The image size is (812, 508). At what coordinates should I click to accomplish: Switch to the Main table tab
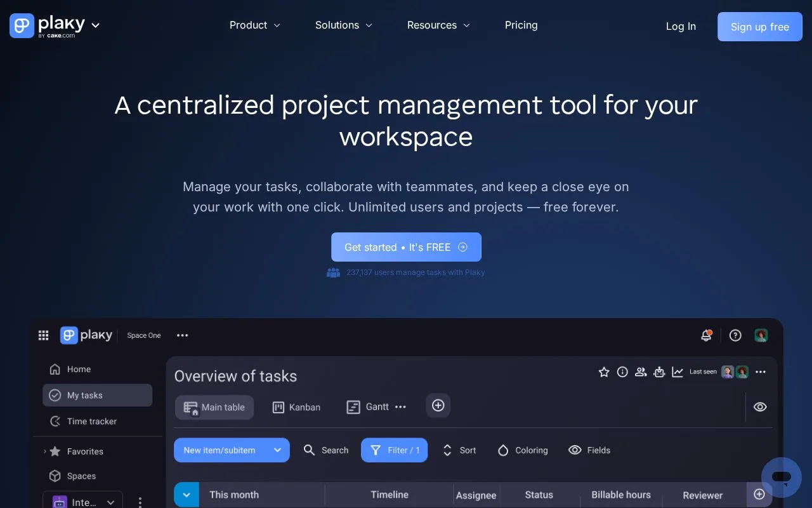click(214, 408)
